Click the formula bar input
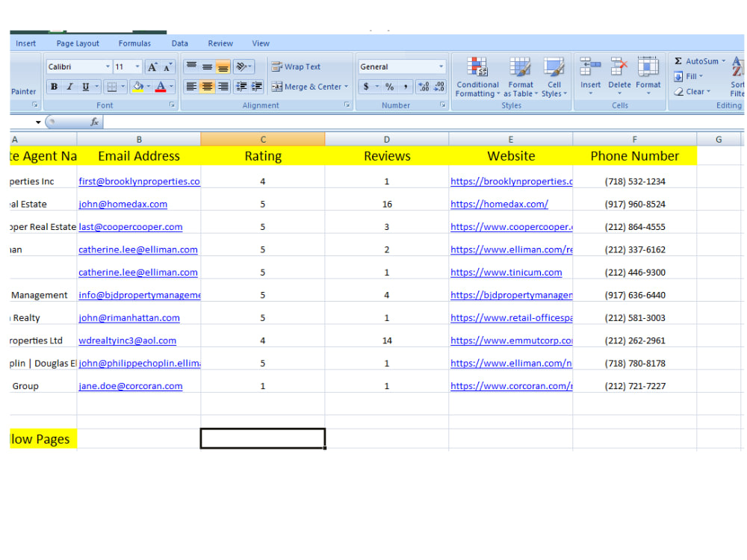747x560 pixels. [423, 122]
